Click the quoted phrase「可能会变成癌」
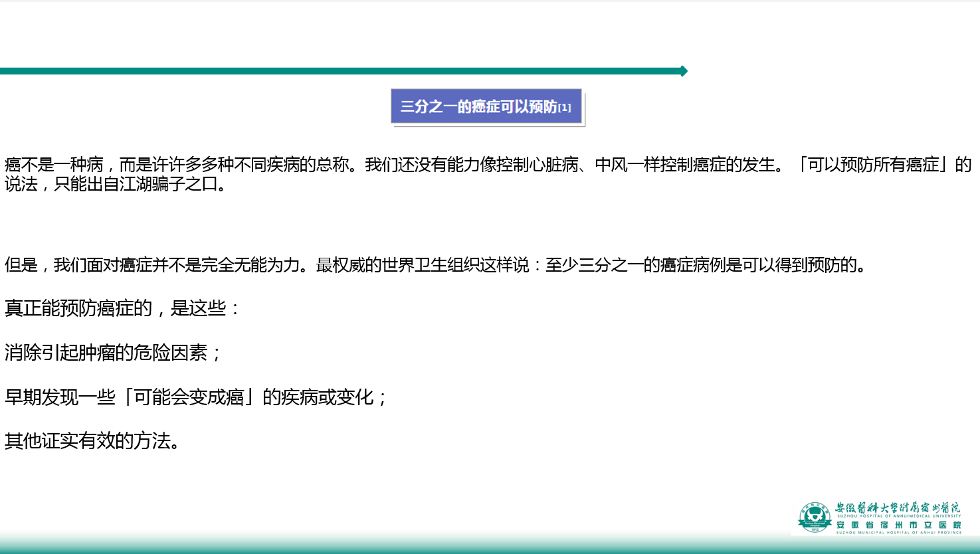 point(189,397)
